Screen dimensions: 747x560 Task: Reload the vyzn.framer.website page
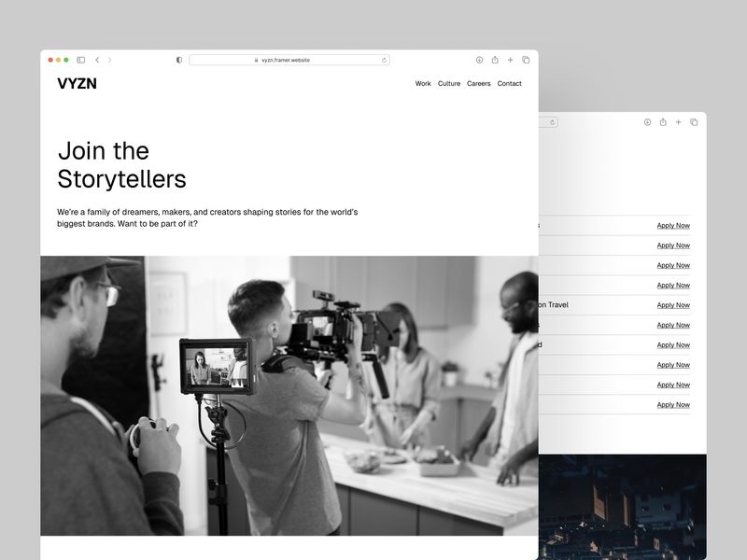coord(383,59)
